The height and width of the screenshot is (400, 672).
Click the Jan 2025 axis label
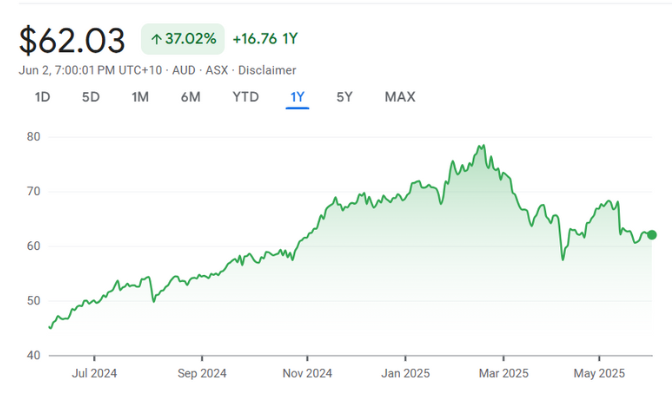tap(405, 374)
